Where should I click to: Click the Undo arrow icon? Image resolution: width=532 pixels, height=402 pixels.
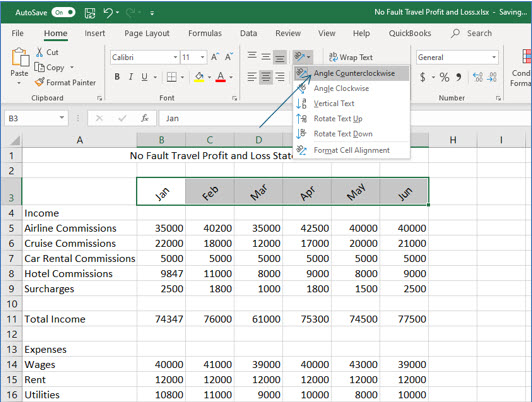click(x=108, y=13)
